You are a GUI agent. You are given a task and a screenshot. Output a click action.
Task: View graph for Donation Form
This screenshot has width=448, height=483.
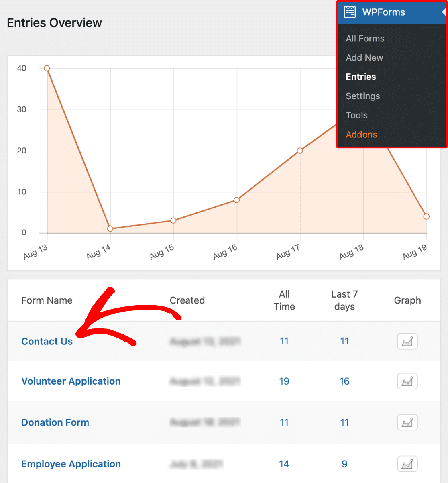point(407,422)
